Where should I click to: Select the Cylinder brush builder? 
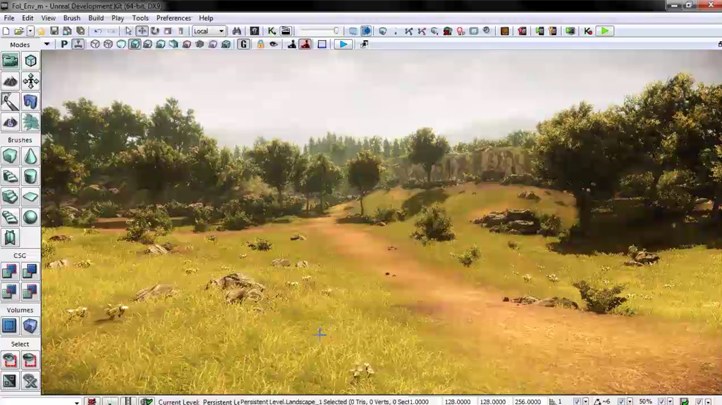pos(30,177)
